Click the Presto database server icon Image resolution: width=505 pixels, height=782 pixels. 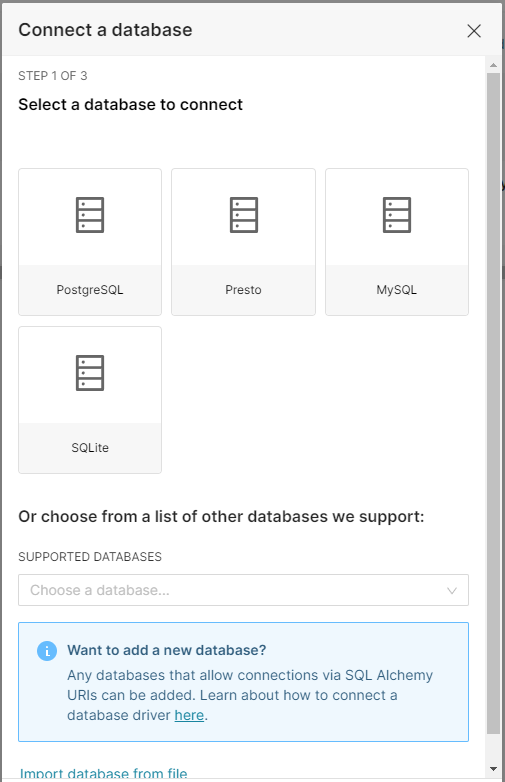(x=243, y=215)
